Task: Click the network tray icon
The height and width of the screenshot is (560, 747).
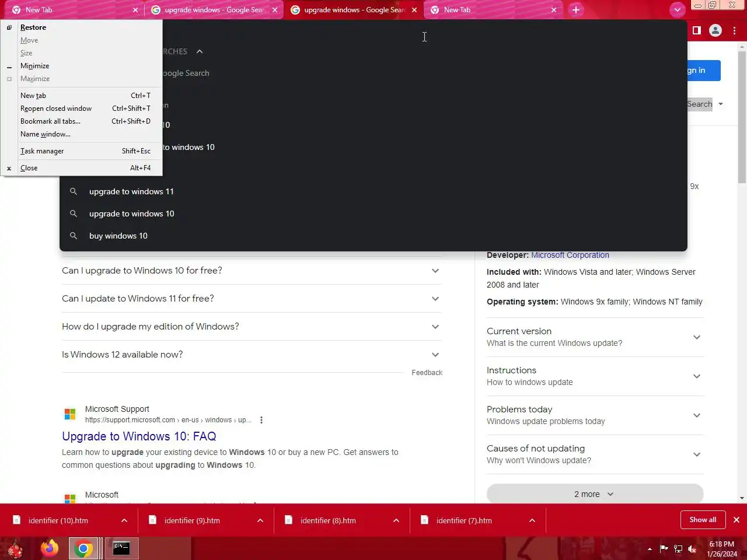Action: (678, 549)
